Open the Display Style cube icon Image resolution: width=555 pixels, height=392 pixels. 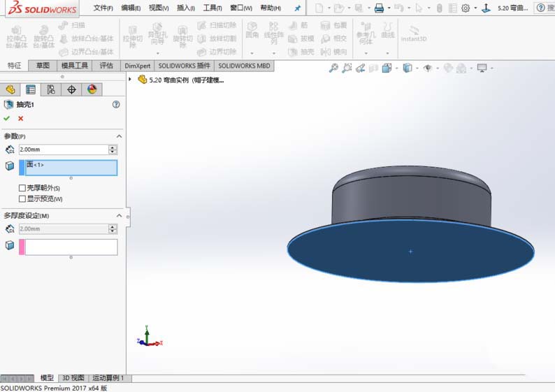(408, 68)
